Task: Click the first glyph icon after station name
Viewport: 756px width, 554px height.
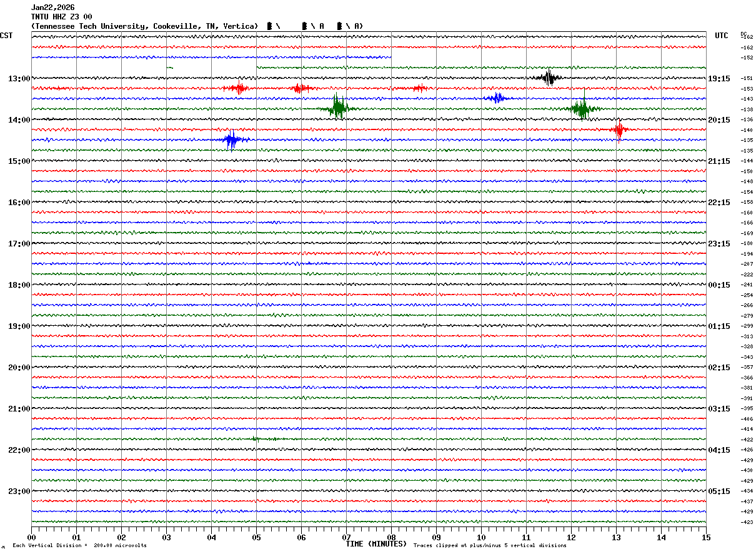Action: (x=269, y=26)
